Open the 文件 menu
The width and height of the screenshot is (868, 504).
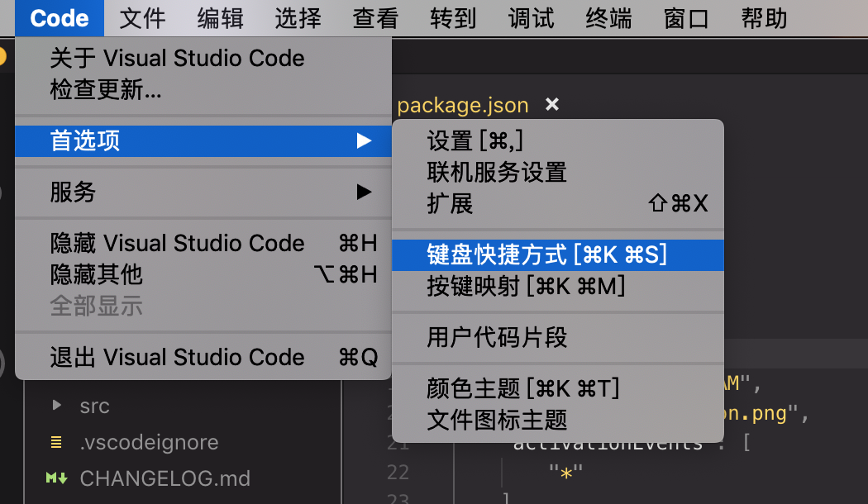142,18
